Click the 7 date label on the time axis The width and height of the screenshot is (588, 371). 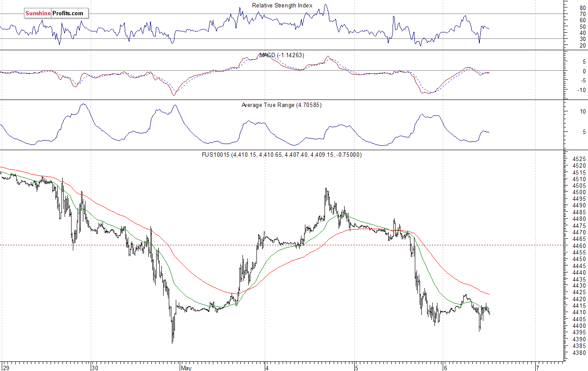pyautogui.click(x=537, y=368)
